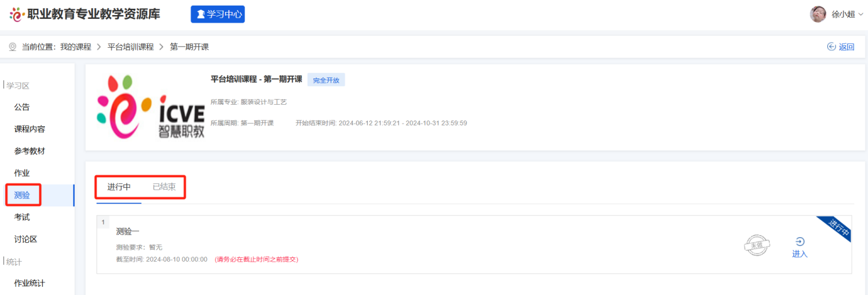Open 讨论区 in the sidebar
The image size is (868, 295).
26,239
